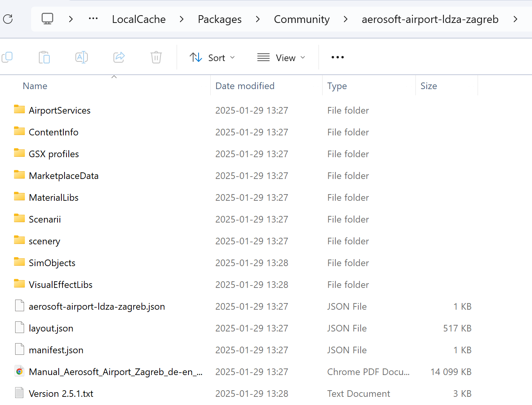Select the MaterialLibs folder name
This screenshot has width=532, height=405.
[x=54, y=198]
